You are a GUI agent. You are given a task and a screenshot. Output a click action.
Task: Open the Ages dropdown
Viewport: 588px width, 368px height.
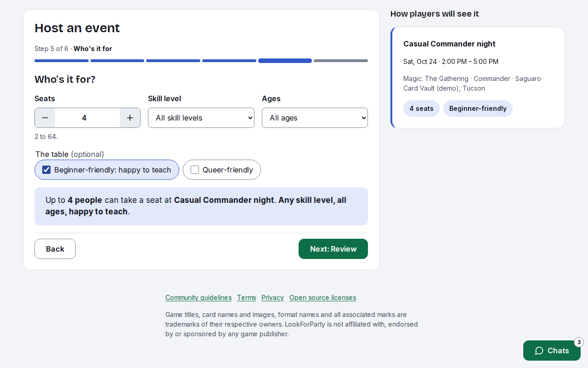[315, 118]
